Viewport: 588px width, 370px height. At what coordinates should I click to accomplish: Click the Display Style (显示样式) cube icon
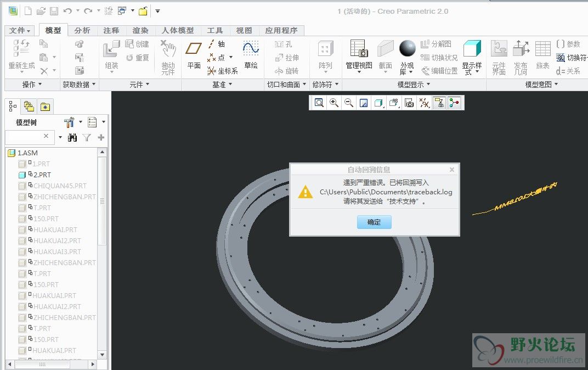(x=472, y=48)
